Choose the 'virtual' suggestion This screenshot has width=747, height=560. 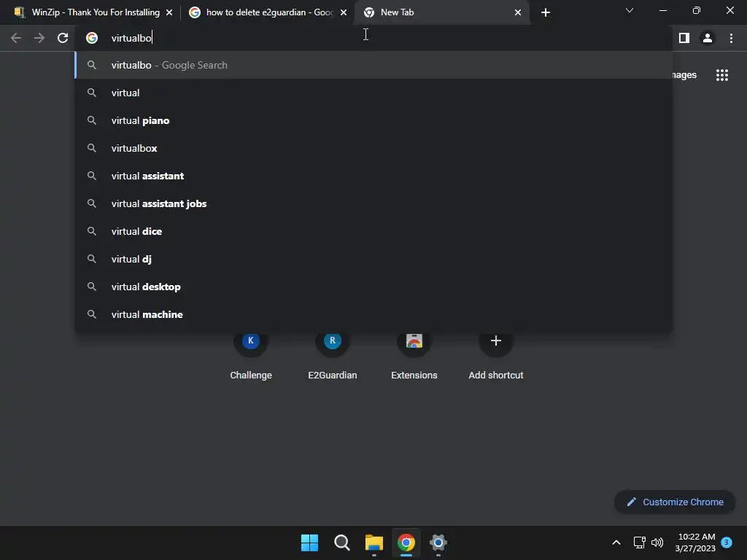(x=373, y=93)
